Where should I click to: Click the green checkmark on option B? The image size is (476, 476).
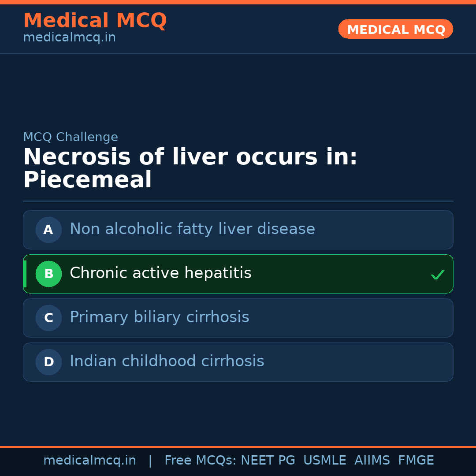(x=437, y=275)
